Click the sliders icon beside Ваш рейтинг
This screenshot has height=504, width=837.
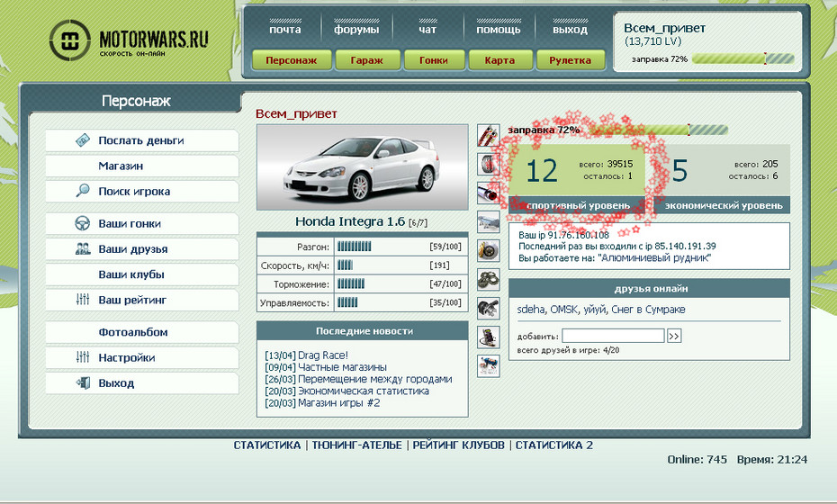83,300
